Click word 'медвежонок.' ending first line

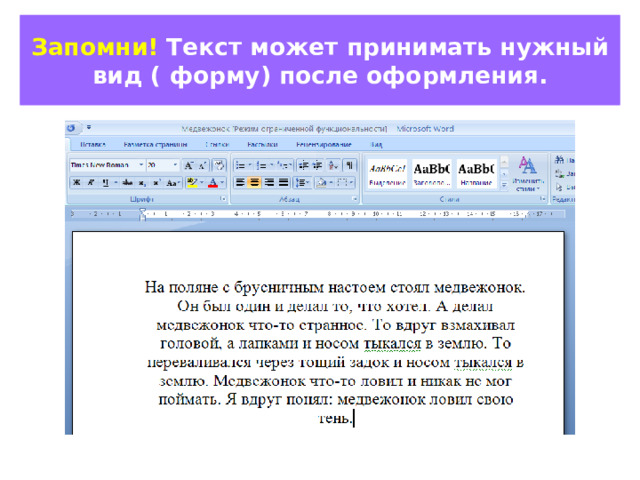click(x=480, y=288)
